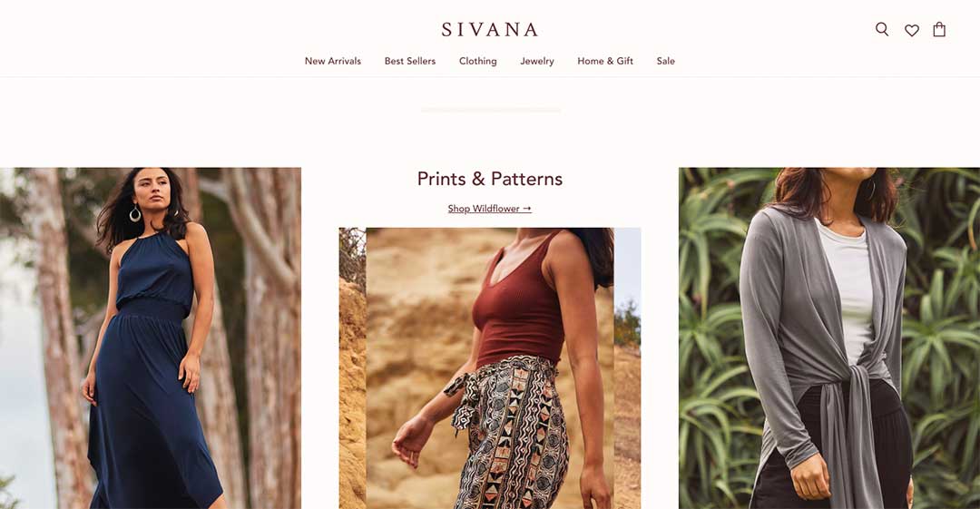
Task: Open the New Arrivals menu
Action: click(x=332, y=61)
